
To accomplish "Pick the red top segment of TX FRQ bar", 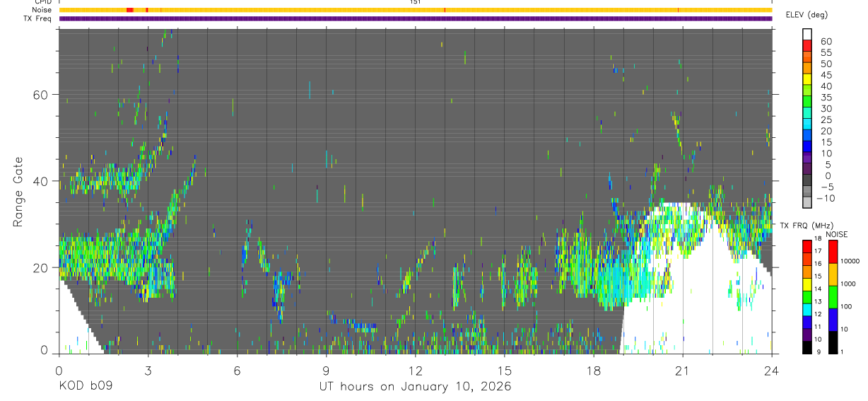I will click(807, 245).
